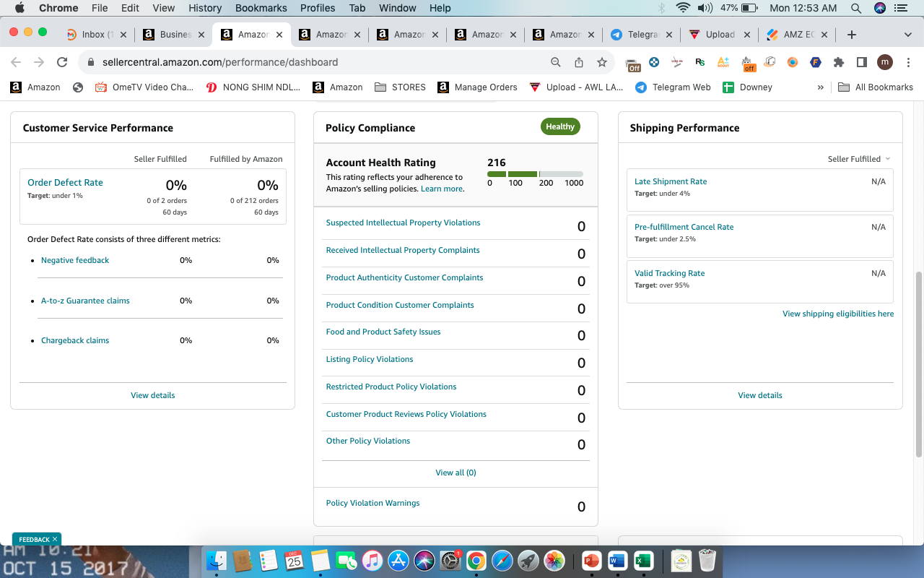Screen dimensions: 924x578
Task: Open Chrome three-dot menu
Action: coord(907,62)
